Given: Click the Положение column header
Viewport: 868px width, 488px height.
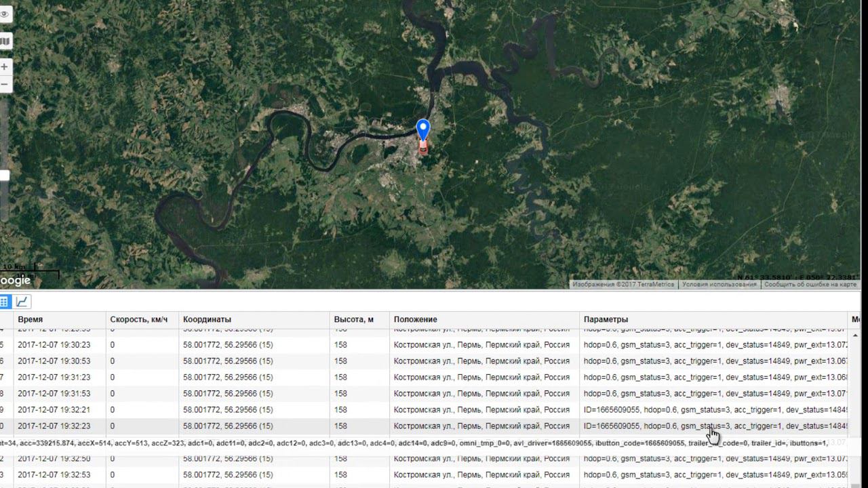Looking at the screenshot, I should (415, 319).
